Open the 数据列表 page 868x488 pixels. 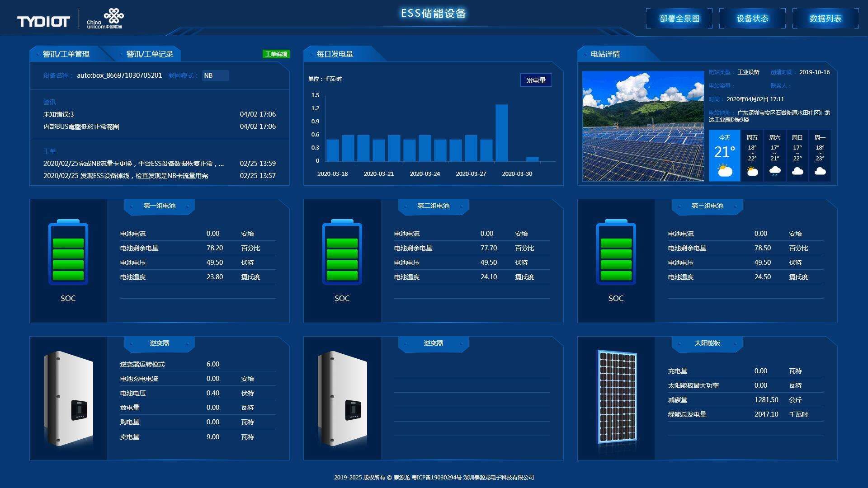pyautogui.click(x=826, y=19)
